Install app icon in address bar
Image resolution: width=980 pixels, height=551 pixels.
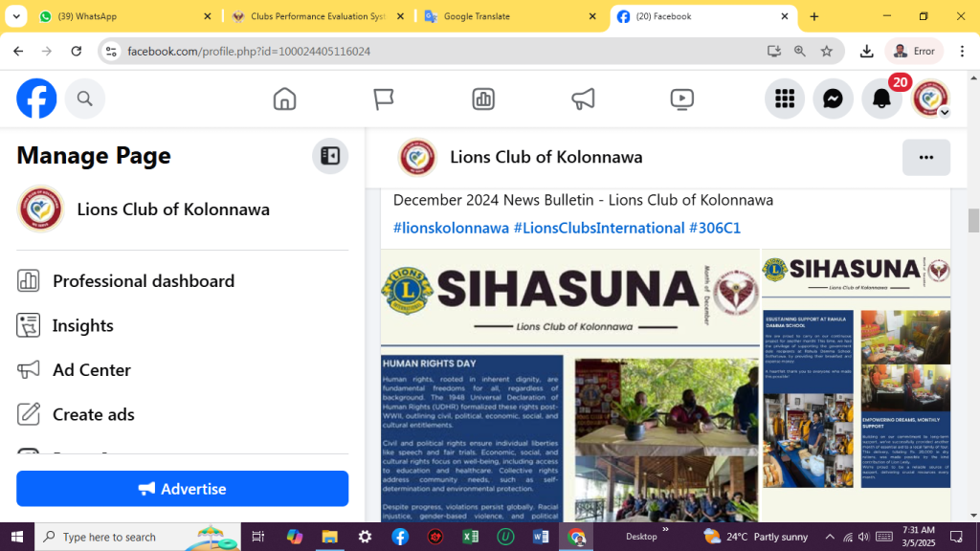[x=773, y=52]
